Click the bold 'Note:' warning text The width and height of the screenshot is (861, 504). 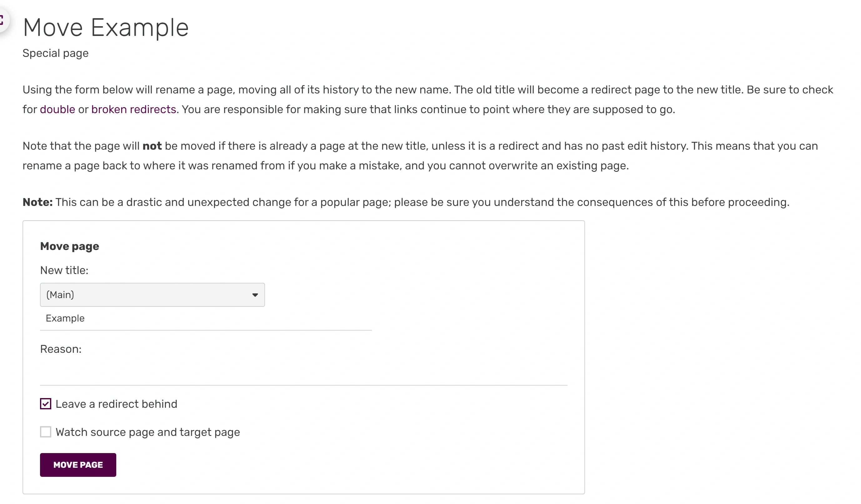[38, 202]
